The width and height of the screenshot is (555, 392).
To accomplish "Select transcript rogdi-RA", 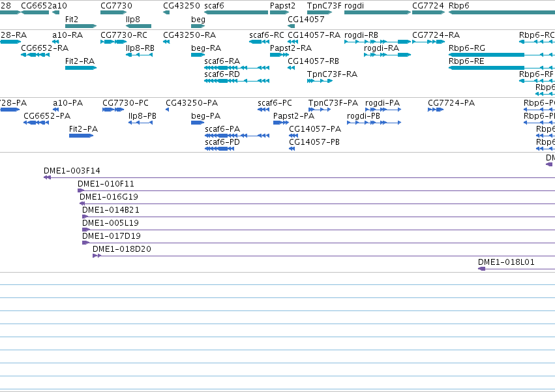I will click(387, 55).
